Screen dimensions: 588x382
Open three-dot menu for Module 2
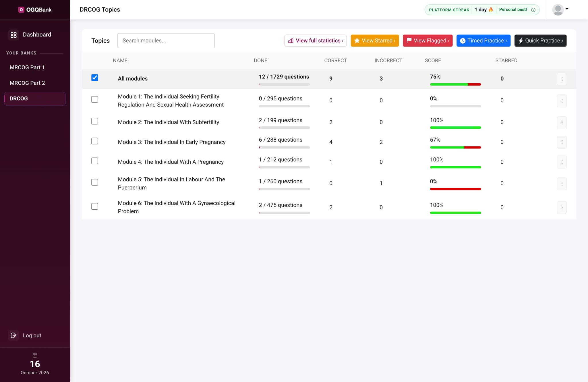click(x=562, y=123)
